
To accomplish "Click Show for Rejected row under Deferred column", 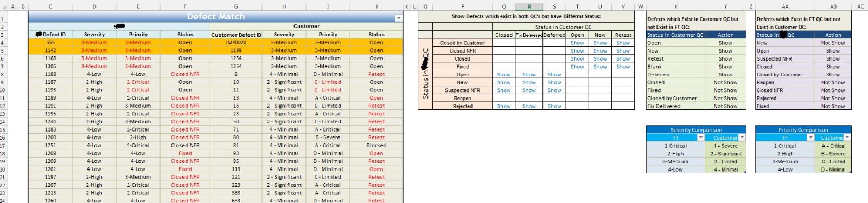I will [x=554, y=106].
